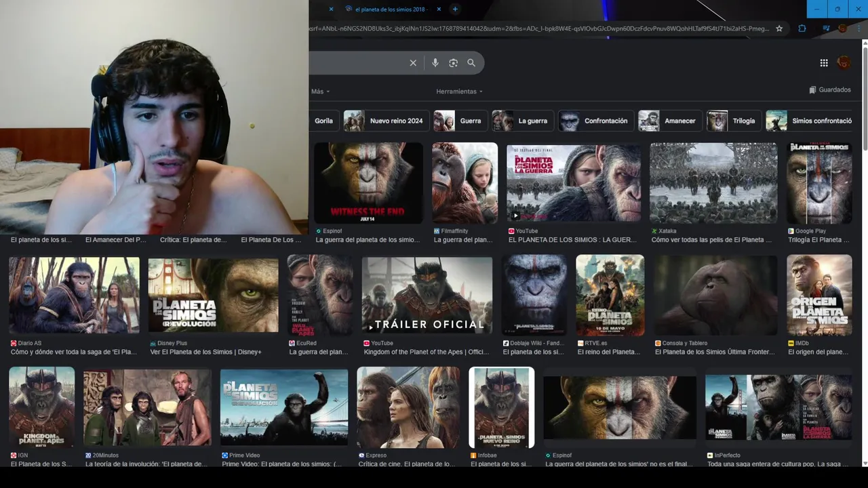Switch to 'el planeta de los simios 2018' tab
Screen dimensions: 868x488
click(391, 9)
